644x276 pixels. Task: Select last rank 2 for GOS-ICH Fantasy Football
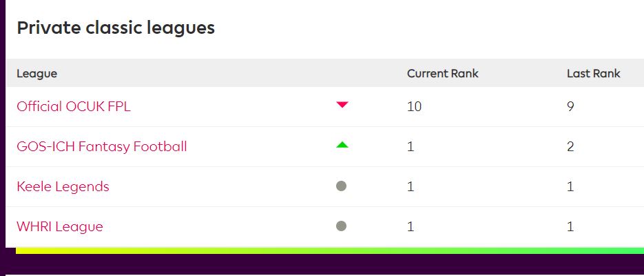pos(570,146)
